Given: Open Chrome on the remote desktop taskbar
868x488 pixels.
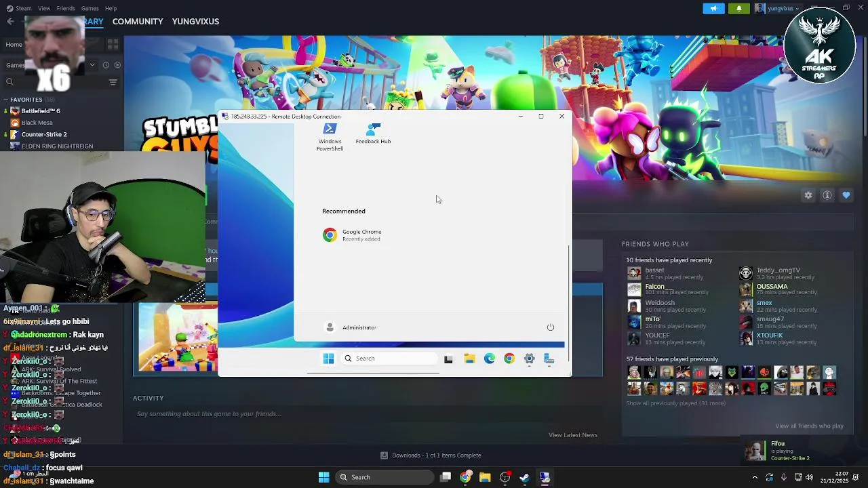Looking at the screenshot, I should click(509, 359).
